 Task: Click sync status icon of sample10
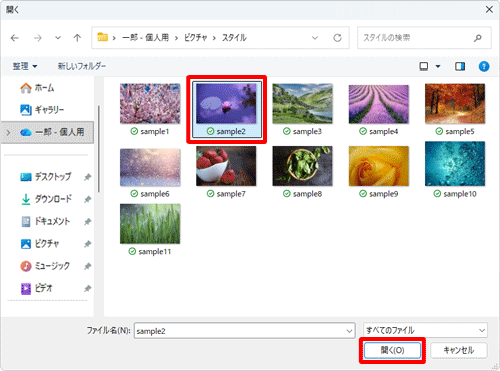pos(437,193)
